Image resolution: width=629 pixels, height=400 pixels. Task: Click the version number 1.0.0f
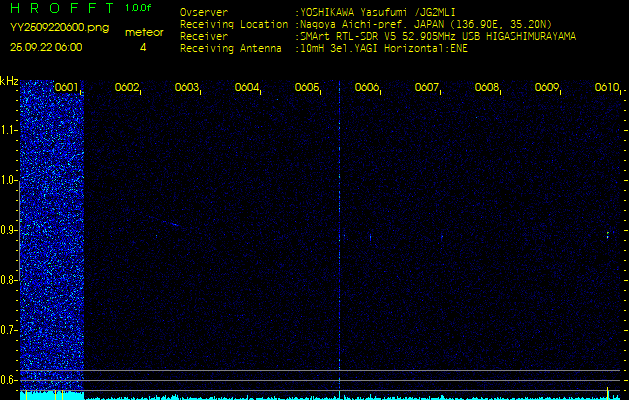pyautogui.click(x=138, y=8)
